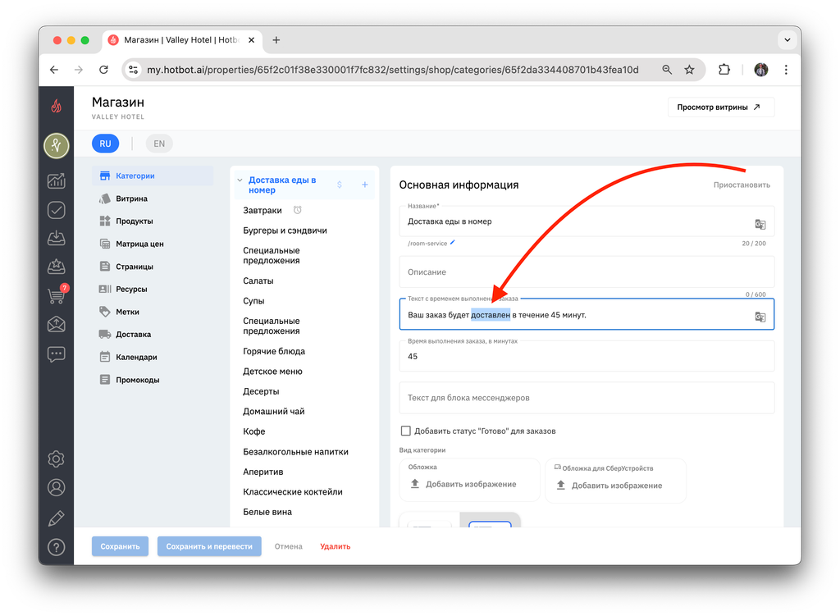Open Метки menu item
This screenshot has width=840, height=616.
click(x=153, y=312)
